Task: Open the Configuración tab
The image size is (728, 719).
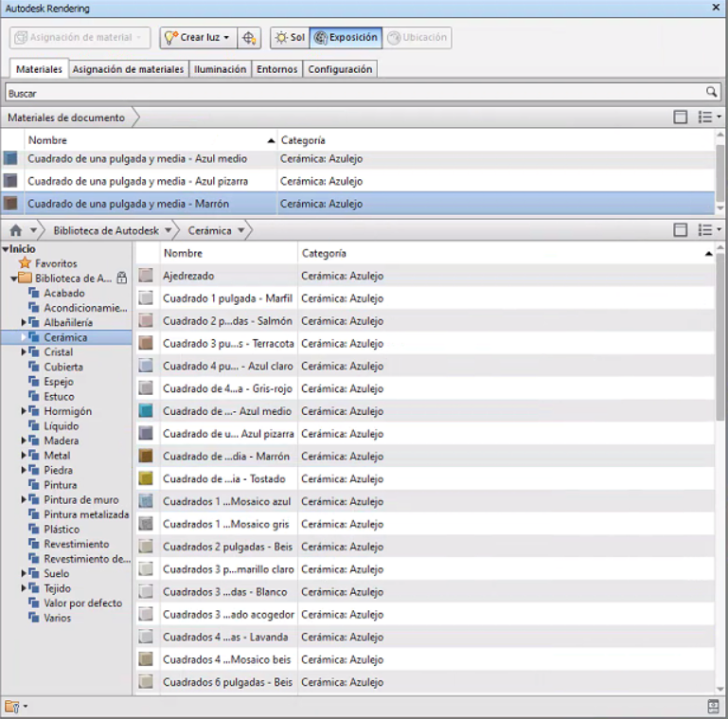Action: click(x=340, y=69)
